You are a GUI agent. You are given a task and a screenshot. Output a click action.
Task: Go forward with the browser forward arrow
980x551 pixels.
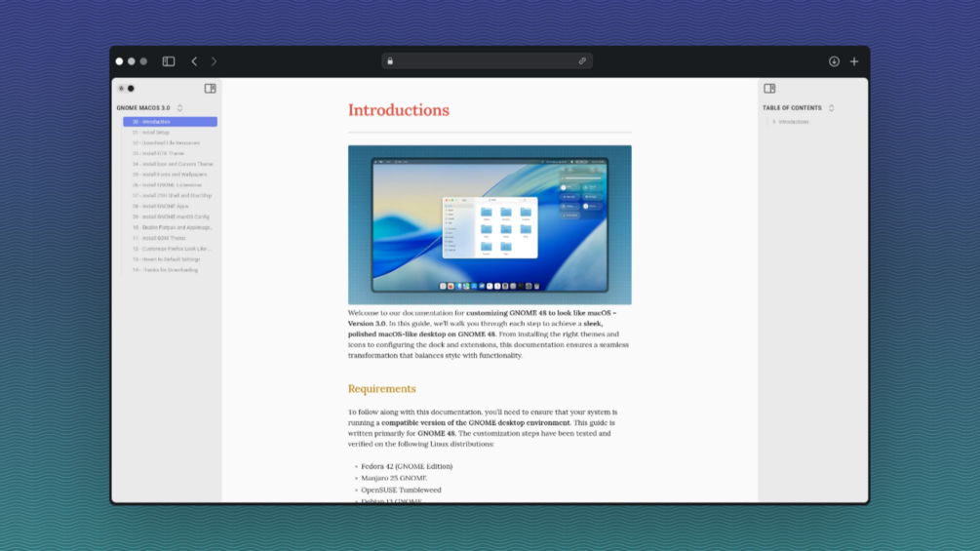click(214, 61)
